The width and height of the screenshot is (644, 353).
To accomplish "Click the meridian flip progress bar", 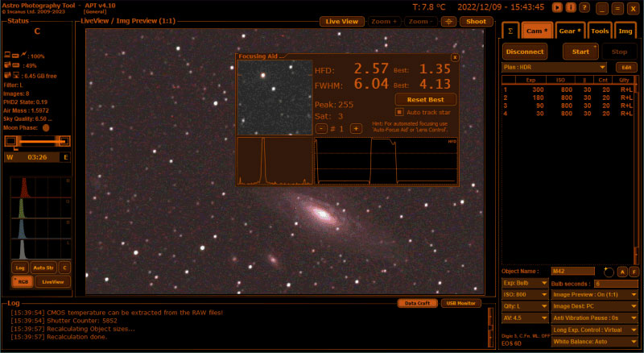I will [37, 142].
